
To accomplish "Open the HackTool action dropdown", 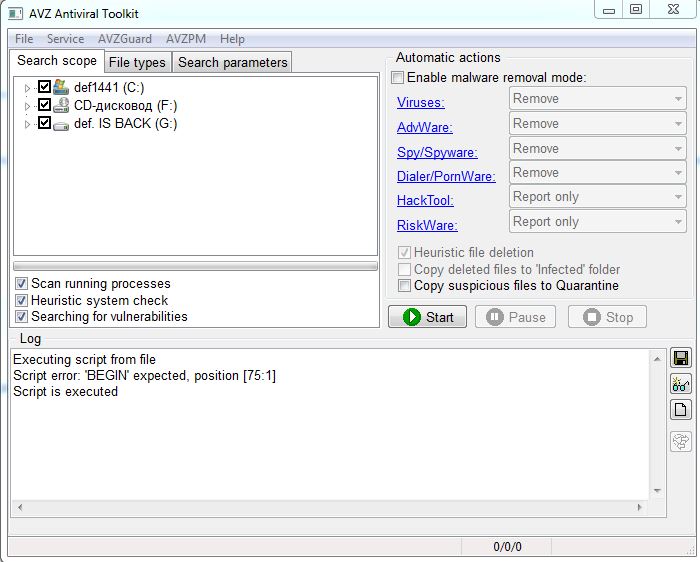I will 597,196.
